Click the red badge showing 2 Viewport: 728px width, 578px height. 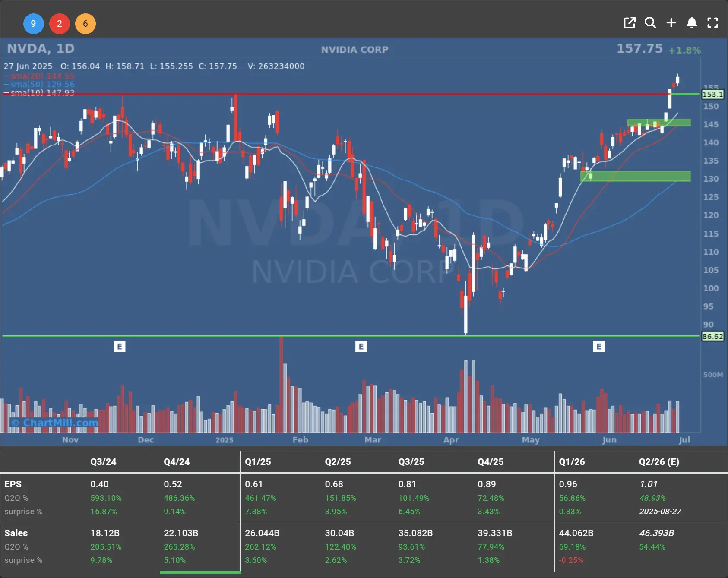[60, 24]
